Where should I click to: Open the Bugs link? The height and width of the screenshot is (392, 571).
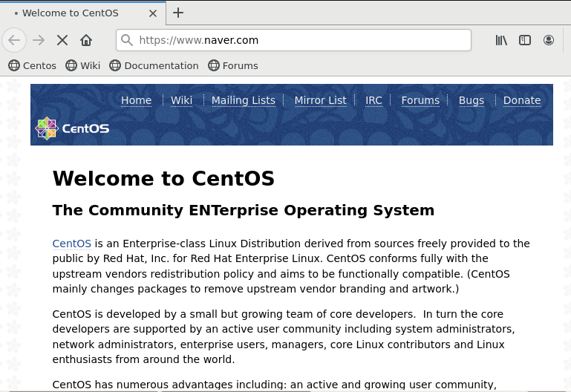coord(472,100)
